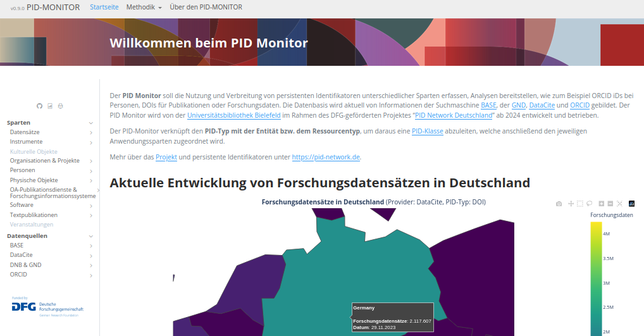Open PID Network Deutschland link

point(454,115)
